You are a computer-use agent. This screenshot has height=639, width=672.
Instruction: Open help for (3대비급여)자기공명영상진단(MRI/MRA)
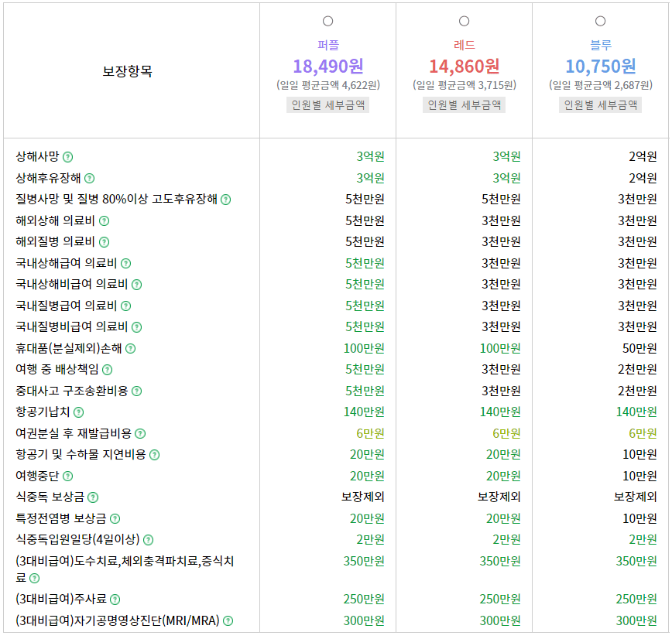pyautogui.click(x=228, y=620)
